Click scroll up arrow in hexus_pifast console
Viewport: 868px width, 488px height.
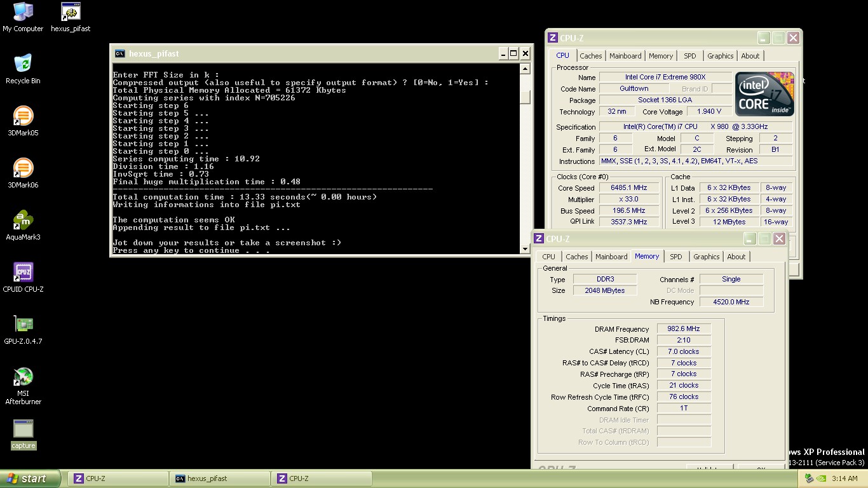[x=525, y=69]
